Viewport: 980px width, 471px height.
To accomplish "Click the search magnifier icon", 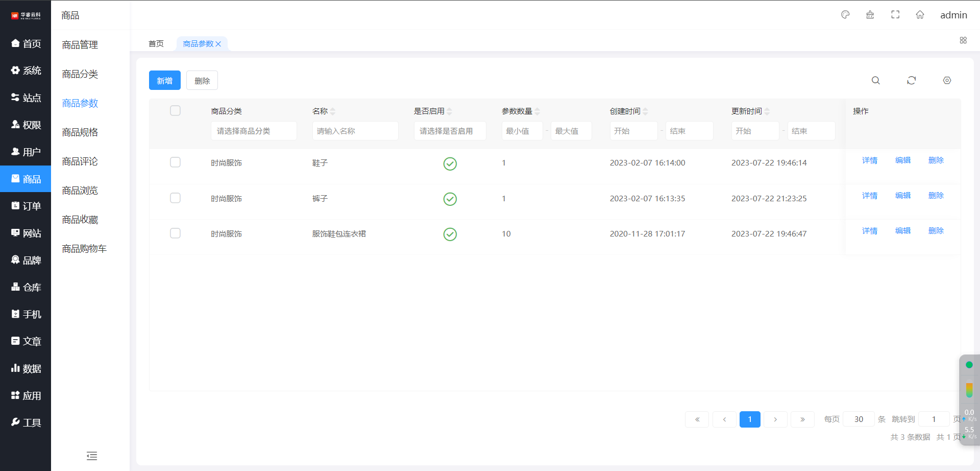I will tap(875, 80).
